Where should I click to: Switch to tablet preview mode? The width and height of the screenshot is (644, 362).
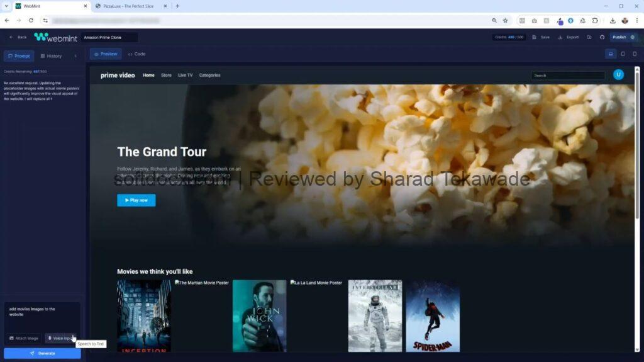tap(623, 54)
